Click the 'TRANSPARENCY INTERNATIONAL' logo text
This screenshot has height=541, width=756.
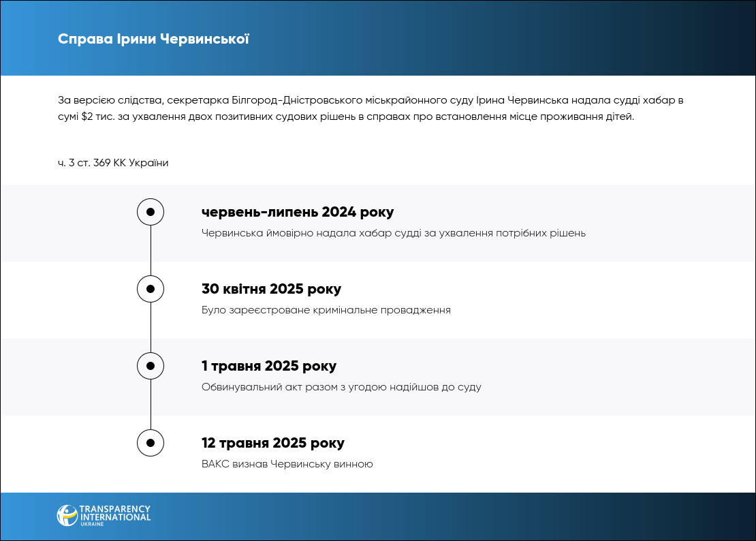coord(114,513)
